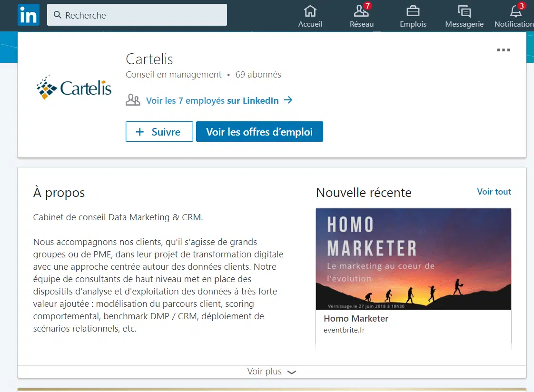Open the Réseau network icon
The image size is (534, 392).
tap(362, 11)
